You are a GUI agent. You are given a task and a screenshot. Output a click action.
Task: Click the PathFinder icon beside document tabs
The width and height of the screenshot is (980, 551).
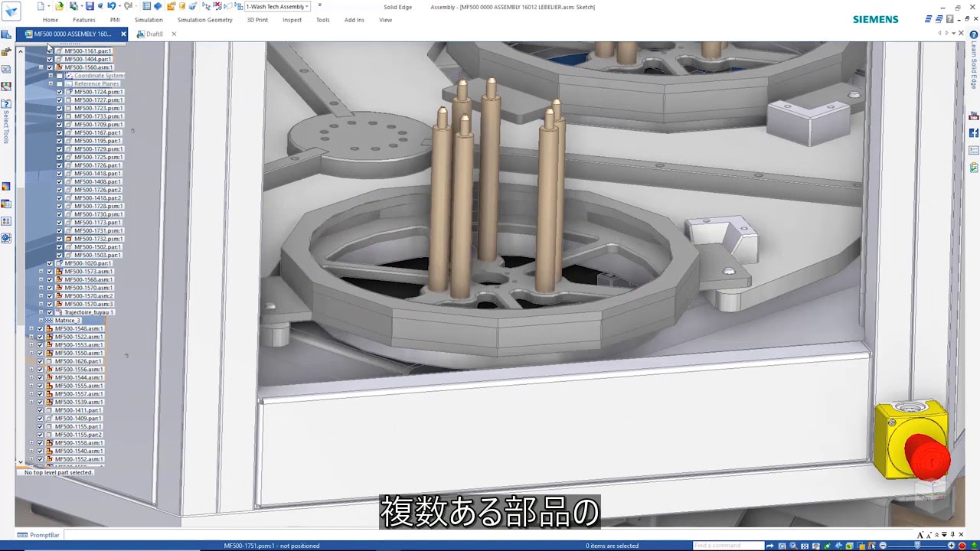[6, 34]
